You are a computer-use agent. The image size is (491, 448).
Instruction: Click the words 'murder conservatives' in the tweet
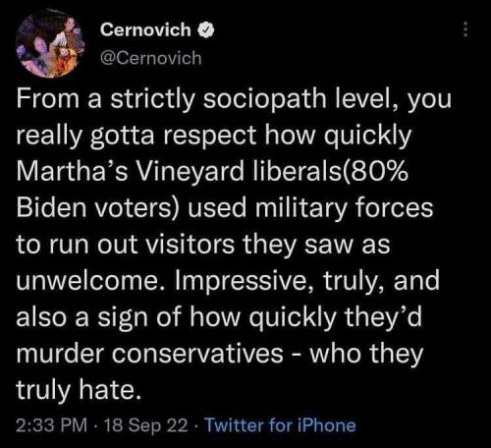pos(149,354)
